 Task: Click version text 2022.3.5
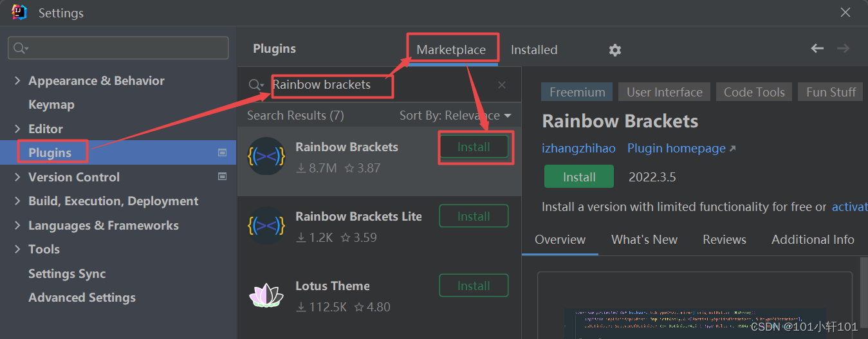pyautogui.click(x=652, y=177)
